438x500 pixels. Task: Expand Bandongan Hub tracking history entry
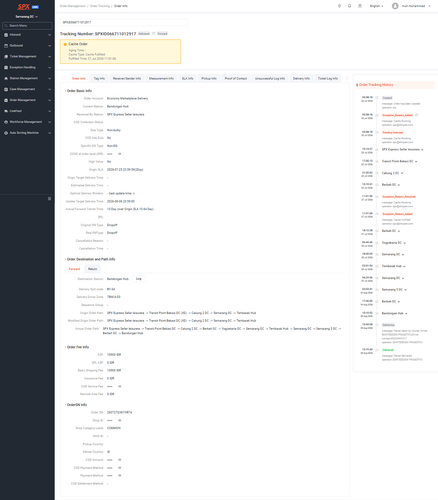coord(406,313)
